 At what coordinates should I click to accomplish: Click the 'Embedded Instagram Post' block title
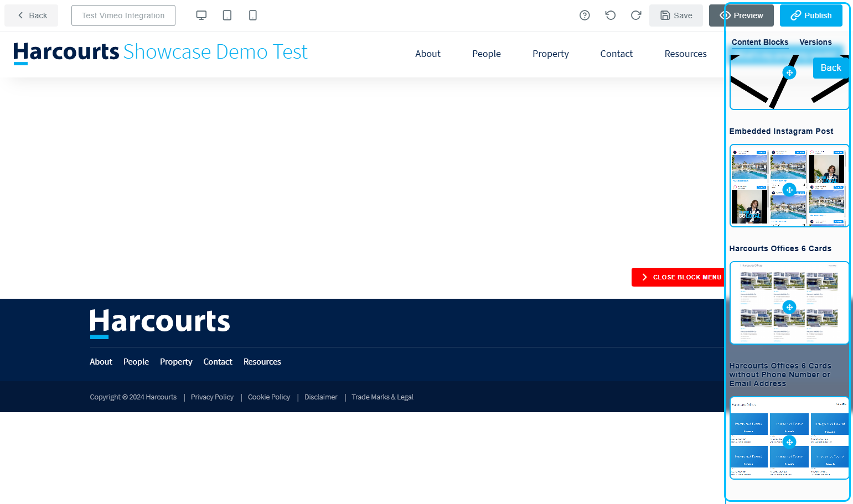click(x=781, y=131)
